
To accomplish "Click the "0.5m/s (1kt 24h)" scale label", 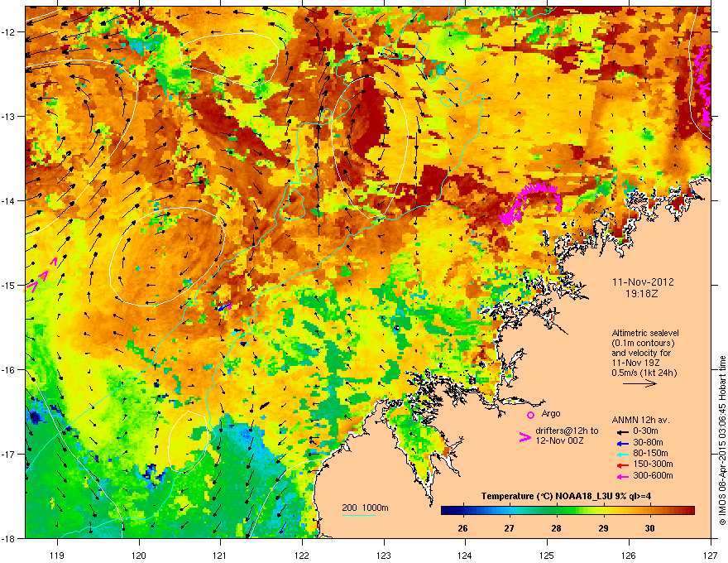I will pos(644,373).
